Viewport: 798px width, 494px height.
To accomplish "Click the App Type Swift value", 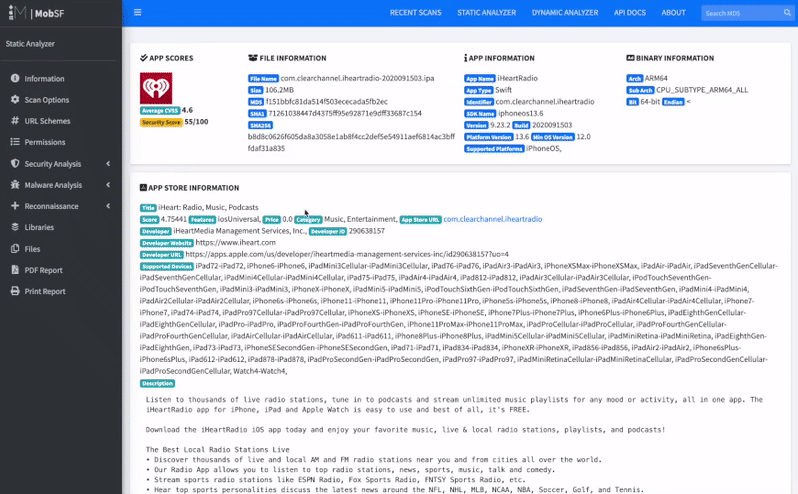I will [503, 90].
